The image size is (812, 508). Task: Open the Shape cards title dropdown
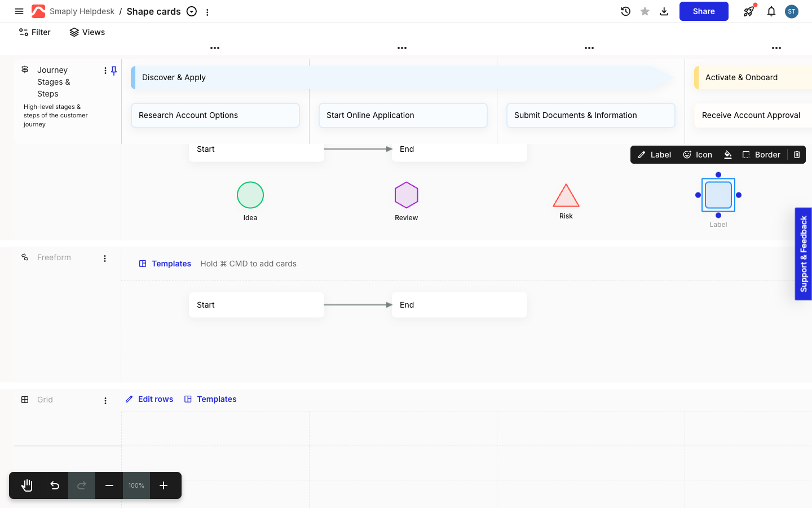click(192, 11)
